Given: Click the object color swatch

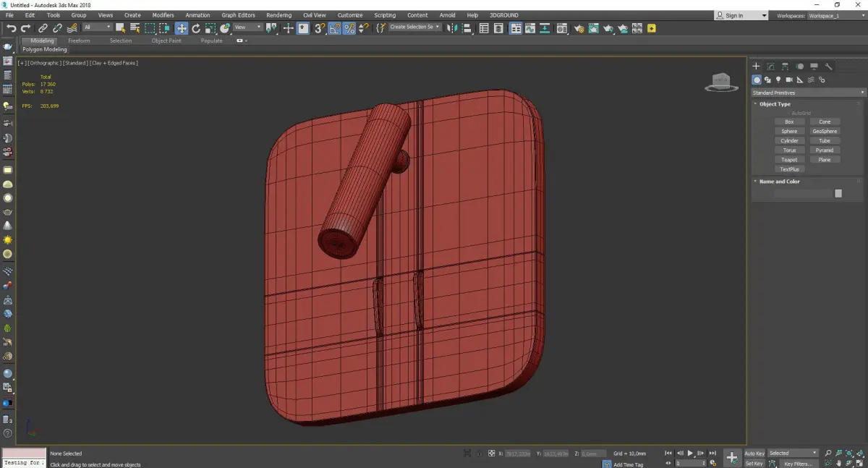Looking at the screenshot, I should point(838,193).
